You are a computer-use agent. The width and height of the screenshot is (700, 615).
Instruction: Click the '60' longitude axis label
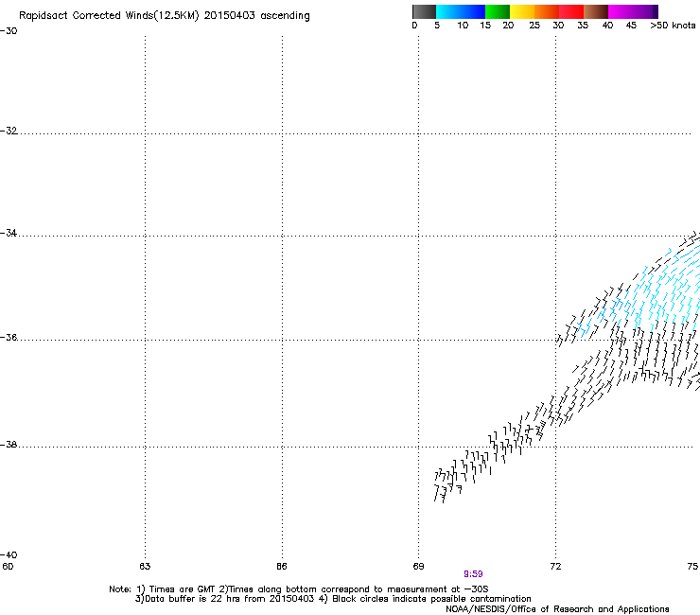pos(8,567)
